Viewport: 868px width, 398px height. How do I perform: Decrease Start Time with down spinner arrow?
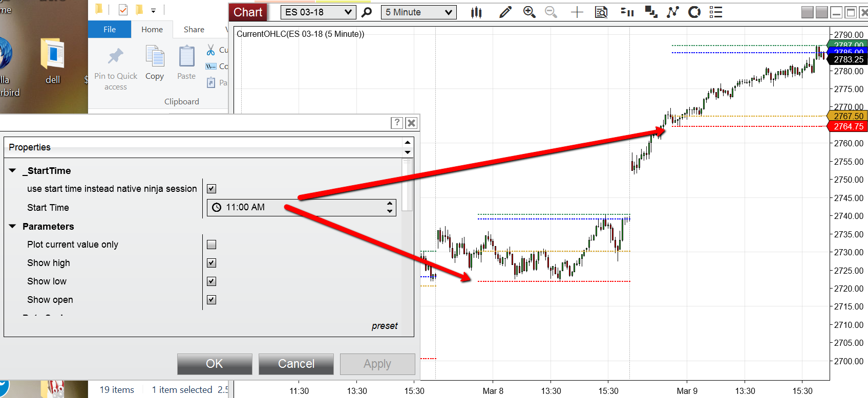tap(390, 211)
